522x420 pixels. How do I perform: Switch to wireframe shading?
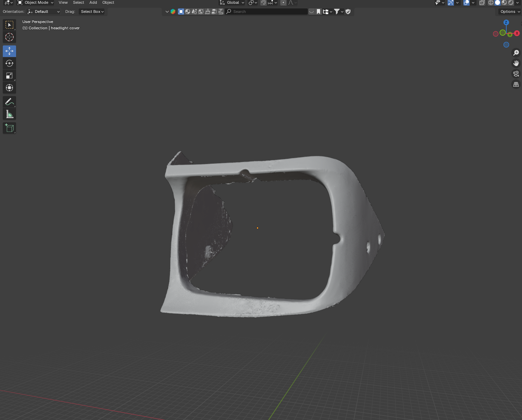pos(491,3)
